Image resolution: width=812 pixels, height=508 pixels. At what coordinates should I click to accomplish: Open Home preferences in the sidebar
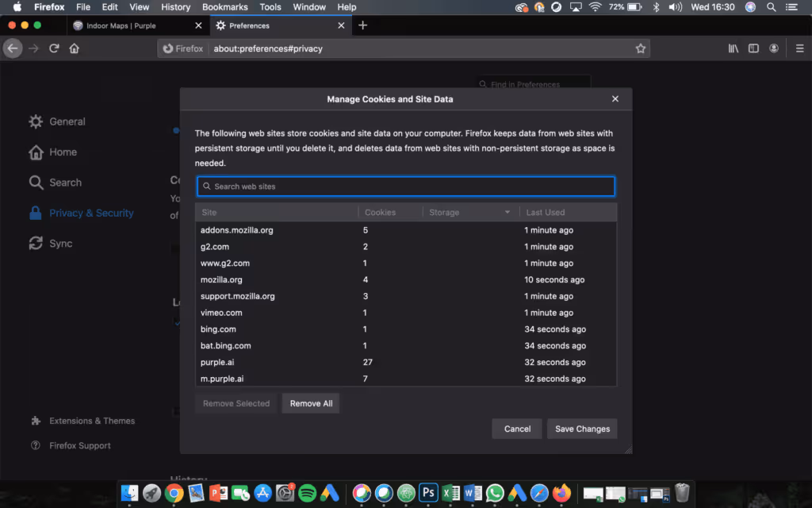point(53,152)
